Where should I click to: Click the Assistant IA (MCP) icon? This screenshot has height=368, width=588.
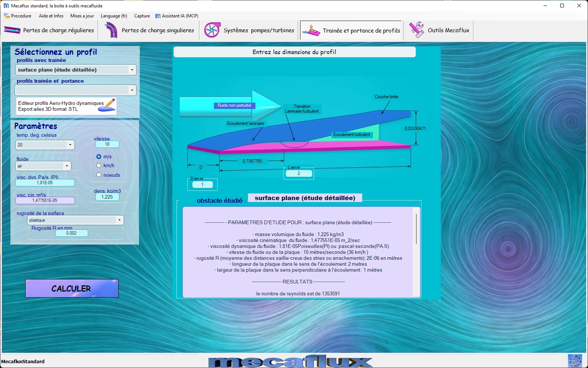(x=158, y=16)
